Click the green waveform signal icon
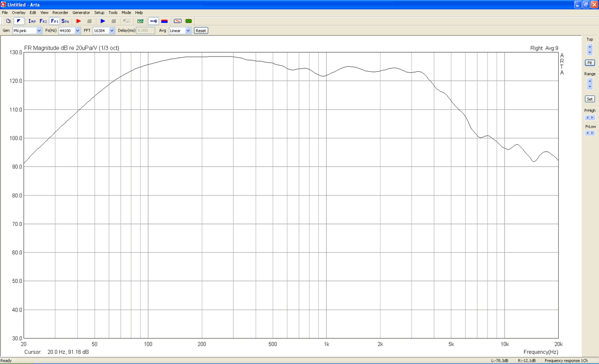 point(188,21)
